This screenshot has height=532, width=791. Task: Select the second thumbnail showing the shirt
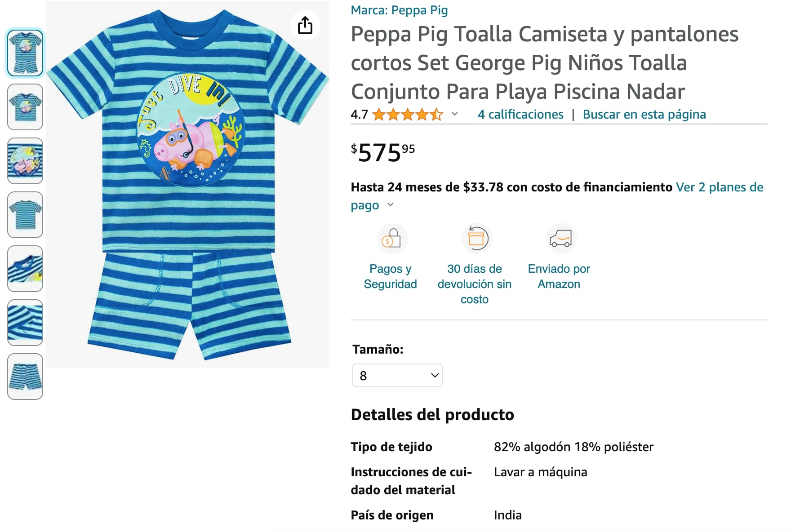point(25,107)
